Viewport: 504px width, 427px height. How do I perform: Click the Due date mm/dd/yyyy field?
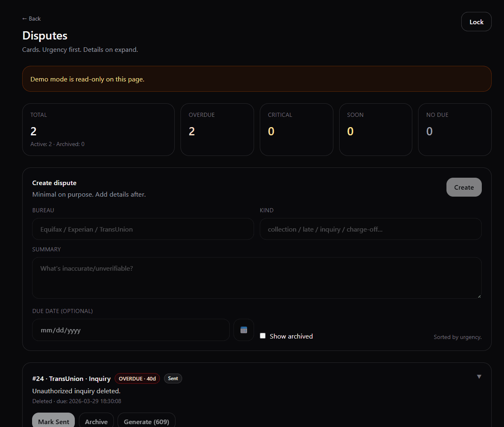tap(131, 330)
